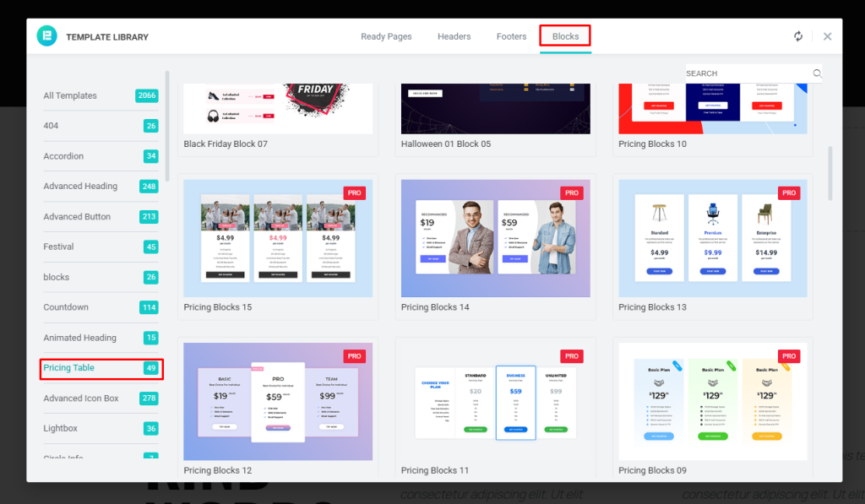Image resolution: width=865 pixels, height=504 pixels.
Task: Click the TEMPLATE LIBRARY heading text
Action: (107, 37)
